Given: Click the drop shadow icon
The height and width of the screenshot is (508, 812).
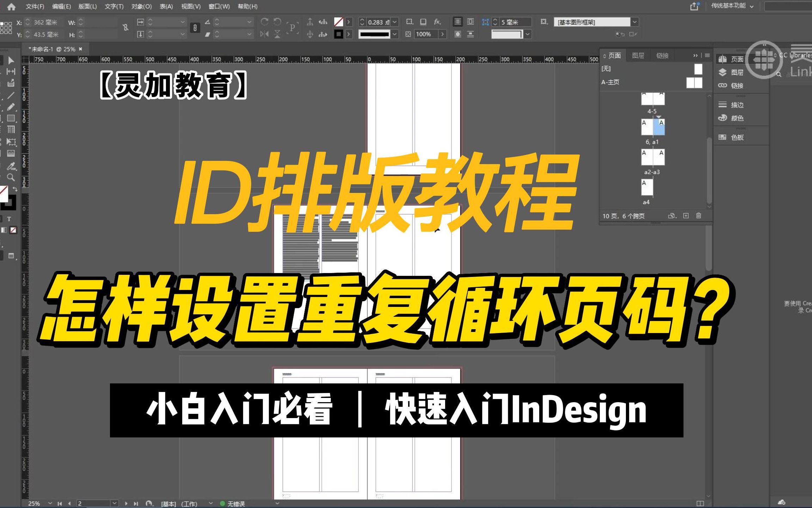Looking at the screenshot, I should pos(423,22).
